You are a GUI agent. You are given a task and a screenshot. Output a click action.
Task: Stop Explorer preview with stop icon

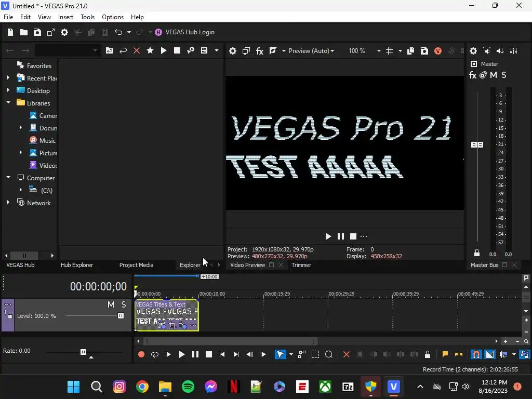pyautogui.click(x=177, y=50)
